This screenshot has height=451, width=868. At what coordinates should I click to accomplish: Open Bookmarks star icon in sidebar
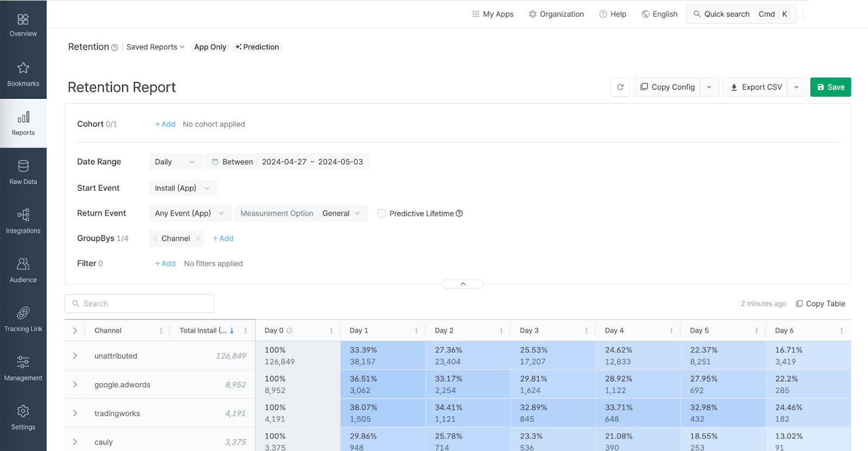coord(23,68)
